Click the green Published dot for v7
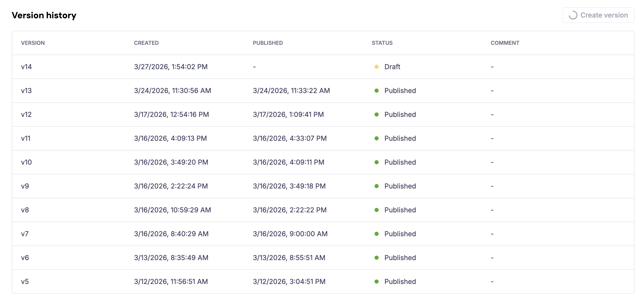 point(377,234)
